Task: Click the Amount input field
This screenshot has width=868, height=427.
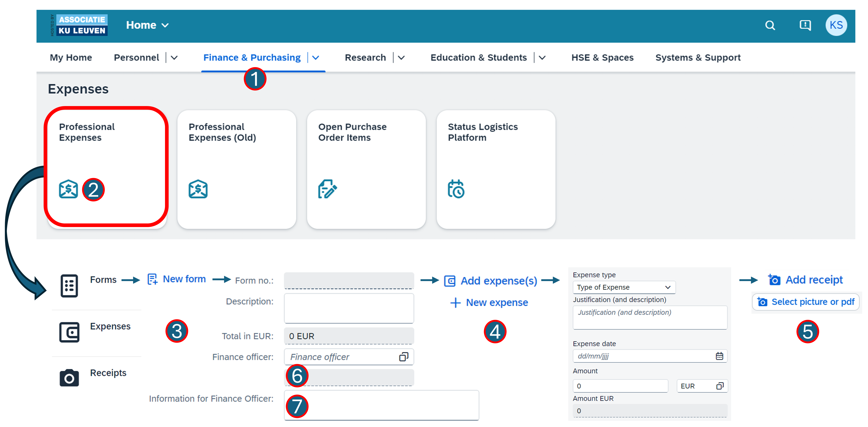Action: pyautogui.click(x=620, y=386)
